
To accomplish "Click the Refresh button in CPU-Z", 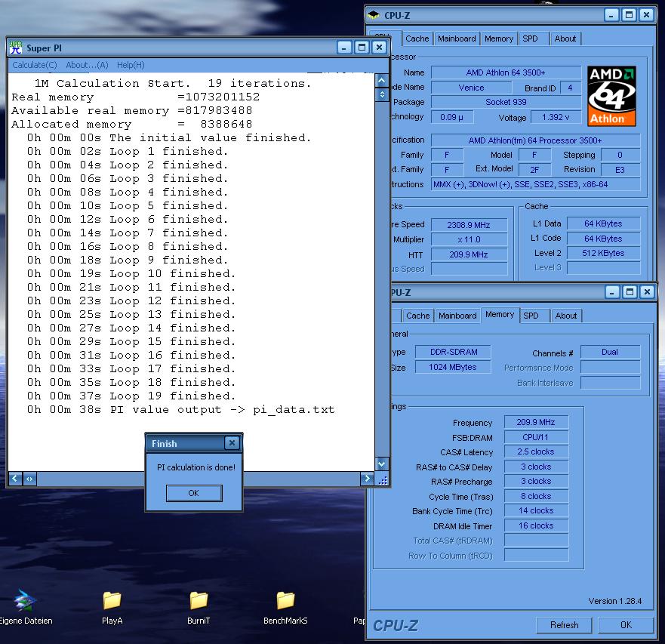I will click(564, 625).
